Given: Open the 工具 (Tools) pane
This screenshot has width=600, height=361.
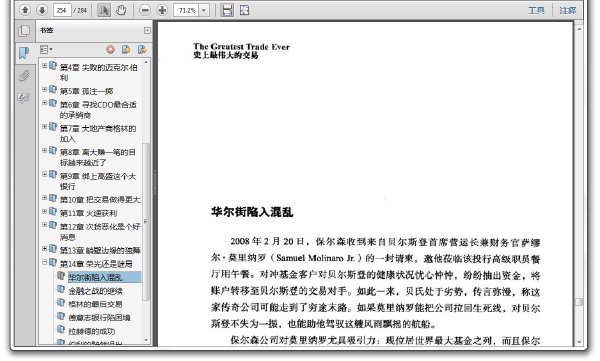Looking at the screenshot, I should pos(536,10).
